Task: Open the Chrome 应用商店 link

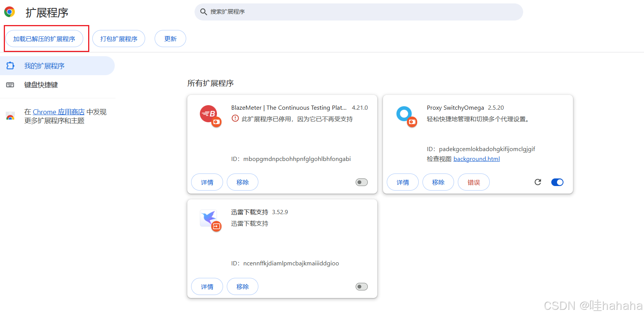Action: point(59,112)
